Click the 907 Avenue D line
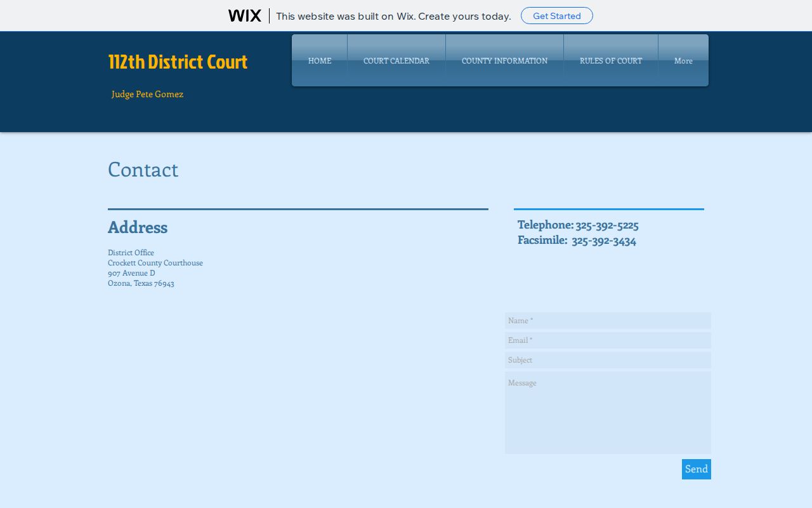Image resolution: width=812 pixels, height=508 pixels. [x=131, y=273]
